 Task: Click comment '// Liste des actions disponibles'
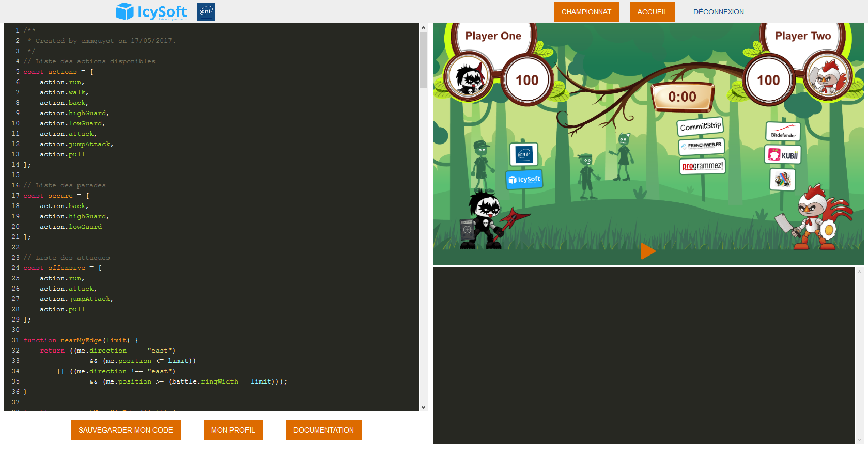pyautogui.click(x=89, y=61)
